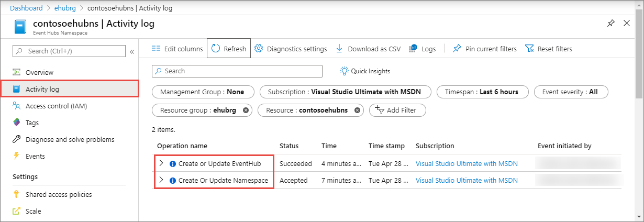Collapse the left navigation menu

(x=132, y=51)
